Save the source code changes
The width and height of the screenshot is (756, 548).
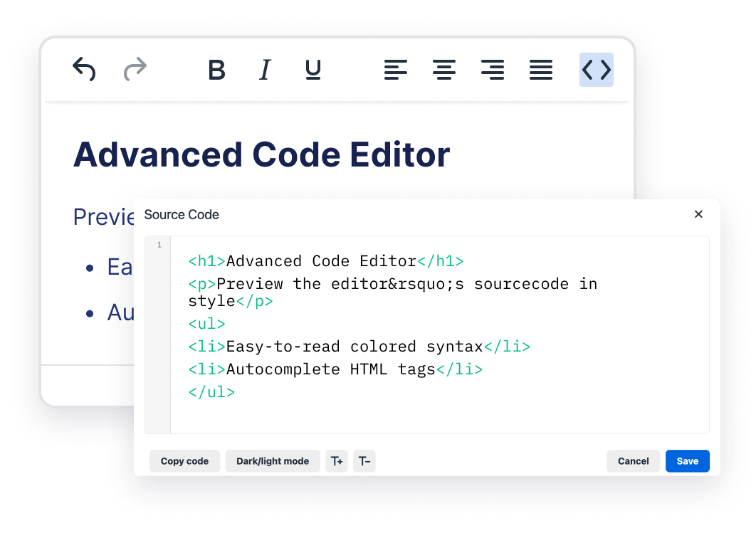pos(687,461)
